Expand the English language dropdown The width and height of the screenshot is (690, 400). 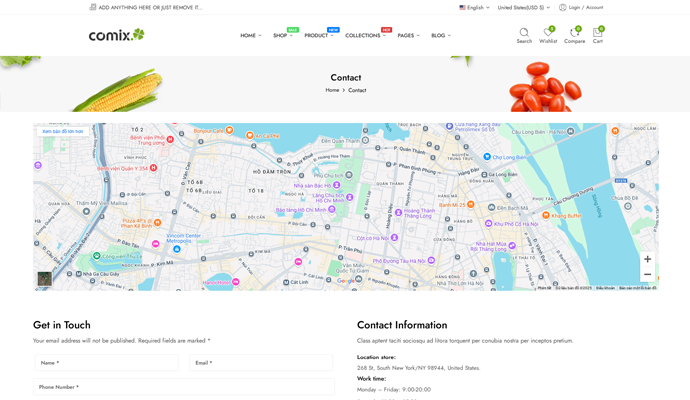474,7
